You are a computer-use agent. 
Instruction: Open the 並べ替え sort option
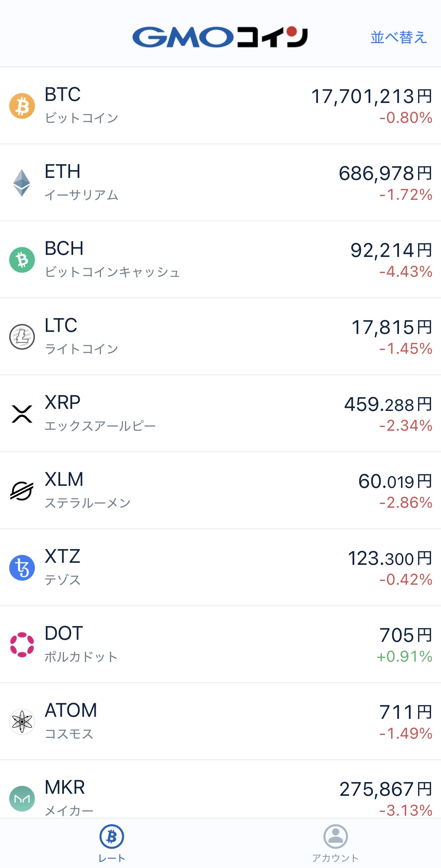click(399, 37)
